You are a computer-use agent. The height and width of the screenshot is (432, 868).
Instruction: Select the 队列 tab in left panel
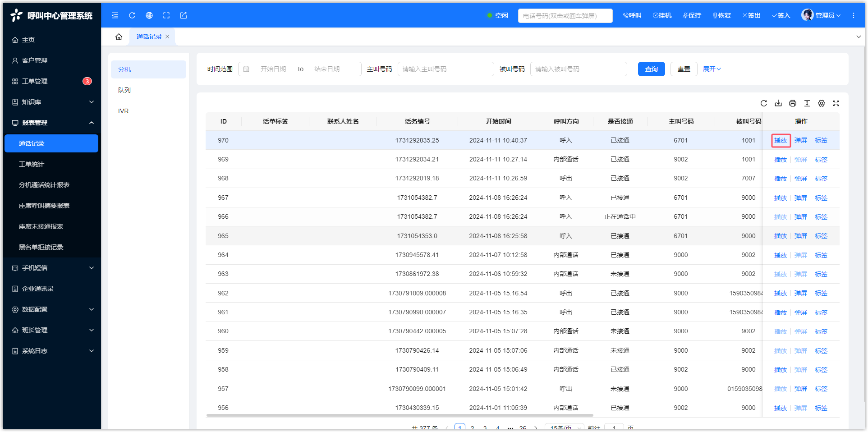tap(124, 90)
